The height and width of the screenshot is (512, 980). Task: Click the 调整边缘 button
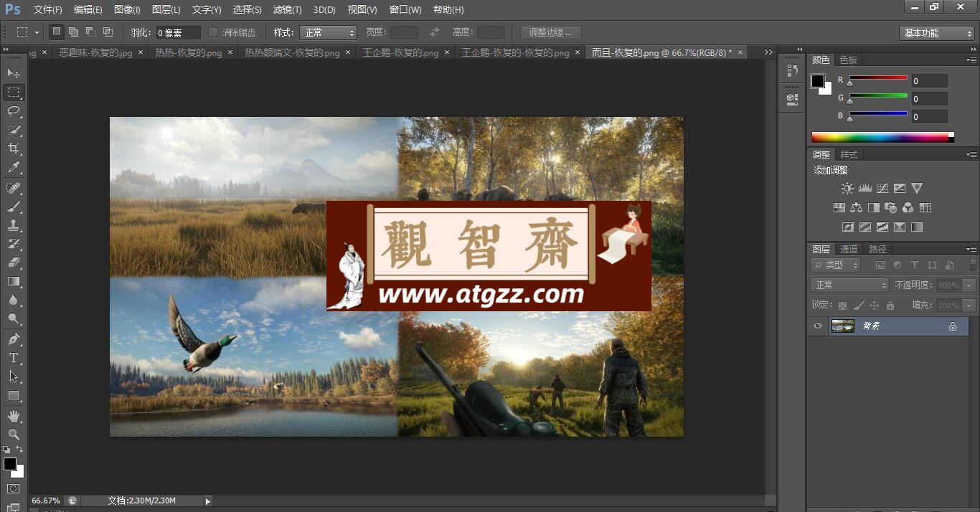pyautogui.click(x=550, y=32)
